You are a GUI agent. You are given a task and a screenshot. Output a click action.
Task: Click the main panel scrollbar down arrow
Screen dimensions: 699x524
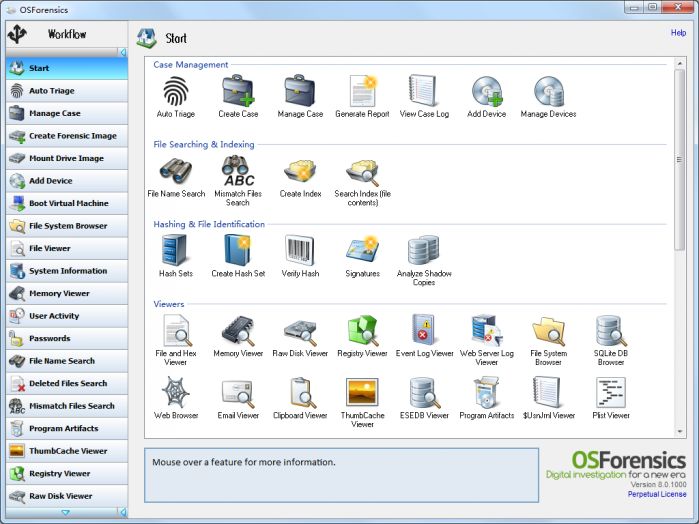pyautogui.click(x=680, y=431)
